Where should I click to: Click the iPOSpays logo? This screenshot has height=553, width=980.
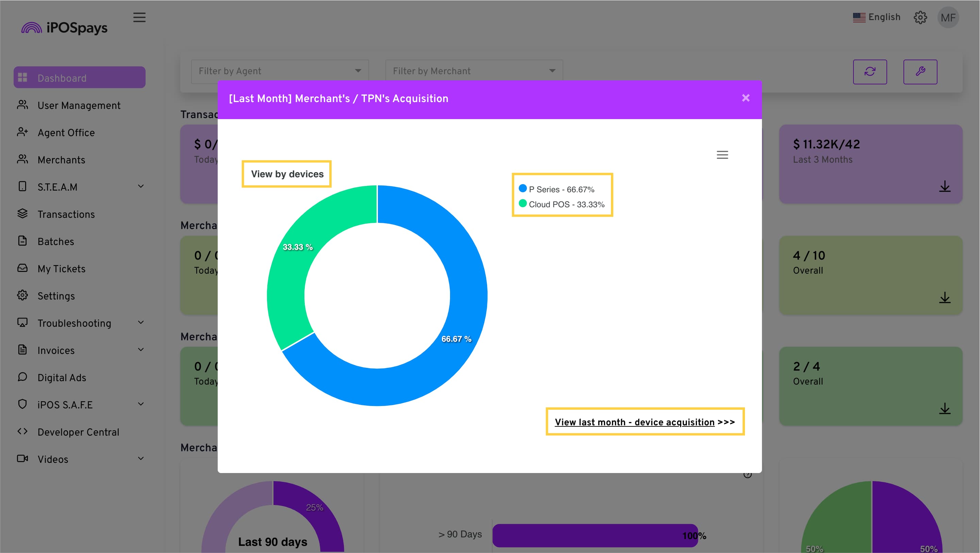(x=64, y=28)
